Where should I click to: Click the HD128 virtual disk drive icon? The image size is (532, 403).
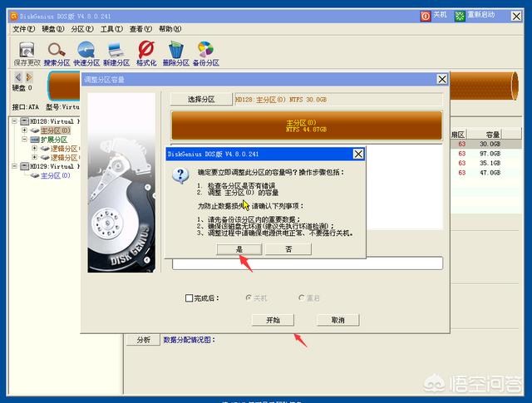(x=24, y=121)
